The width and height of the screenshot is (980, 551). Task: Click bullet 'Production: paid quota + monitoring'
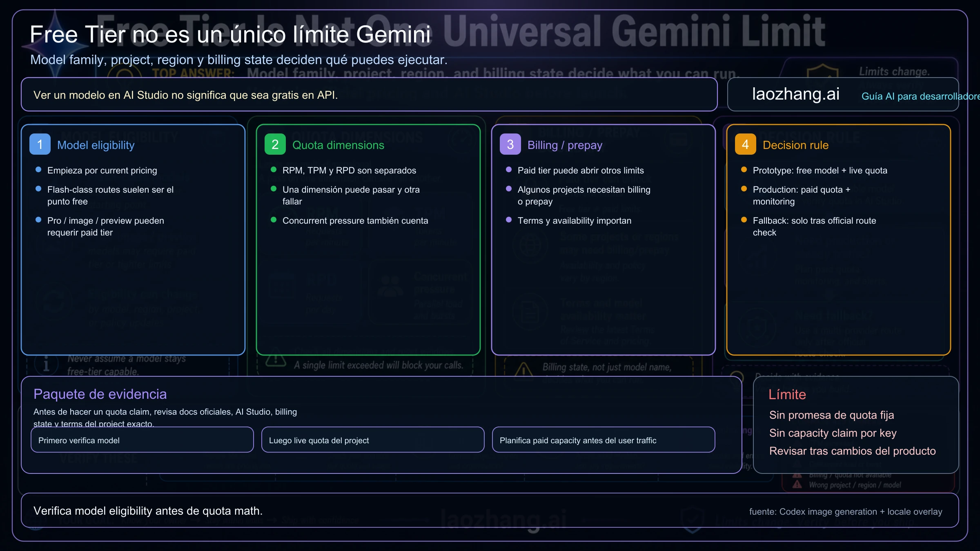[x=802, y=196]
